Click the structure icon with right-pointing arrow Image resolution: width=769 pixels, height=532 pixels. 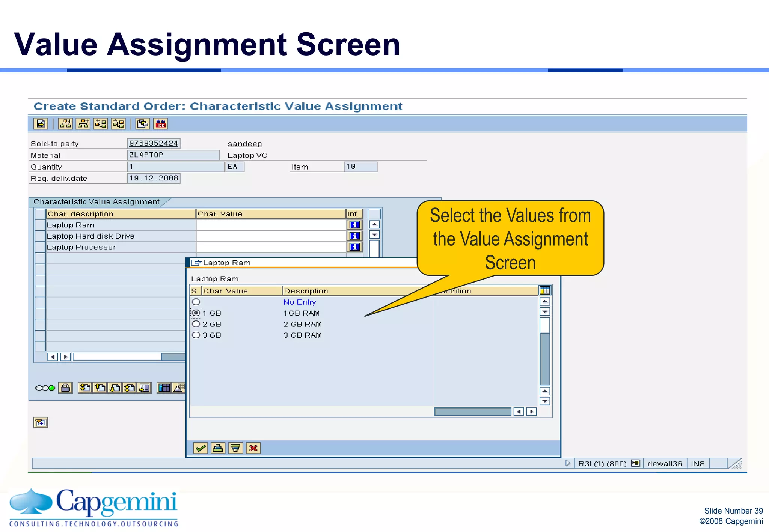118,123
